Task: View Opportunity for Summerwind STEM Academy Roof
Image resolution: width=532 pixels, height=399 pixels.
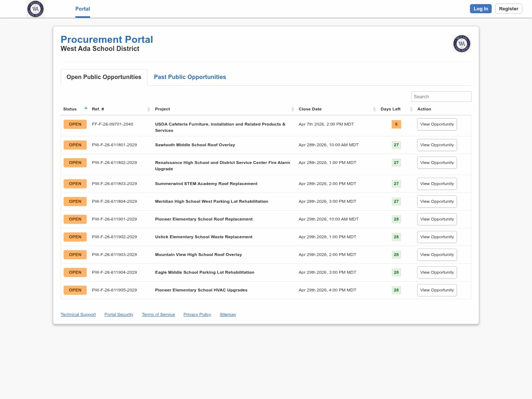Action: pyautogui.click(x=437, y=184)
